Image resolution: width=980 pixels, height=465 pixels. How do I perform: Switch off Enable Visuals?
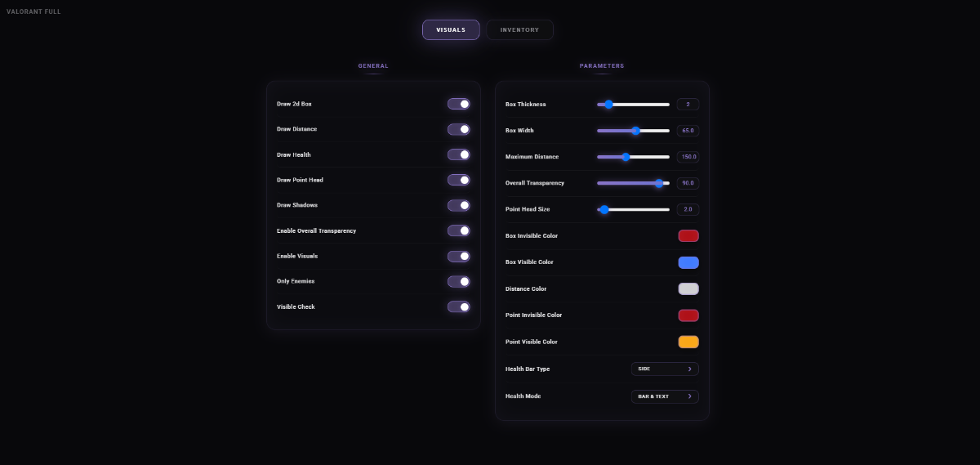pyautogui.click(x=458, y=256)
